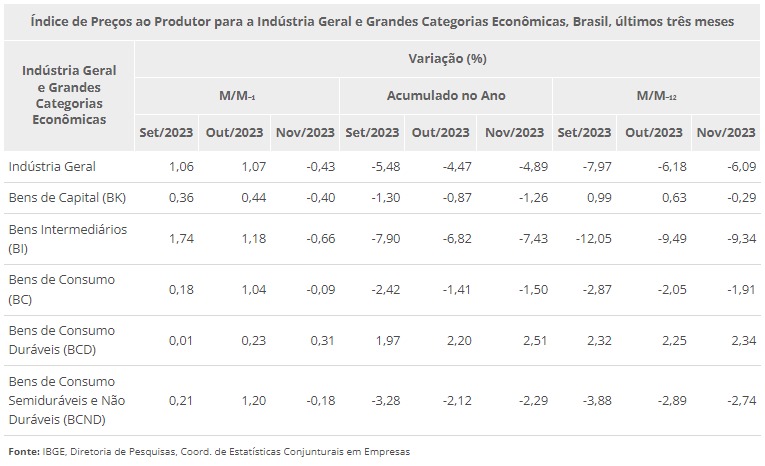Viewport: 765px width, 466px height.
Task: Select the Variação (%) header cell
Action: pyautogui.click(x=447, y=58)
